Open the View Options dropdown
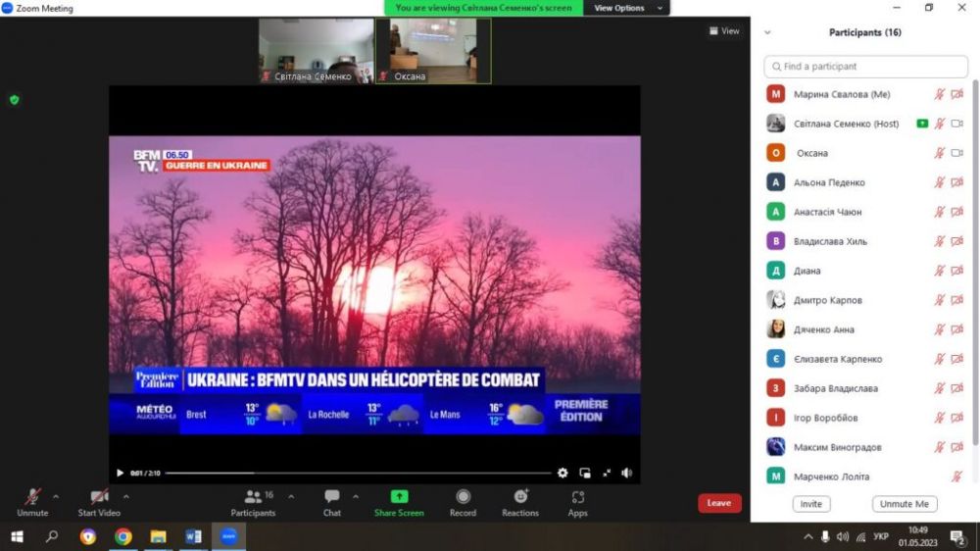This screenshot has height=551, width=980. pos(626,8)
